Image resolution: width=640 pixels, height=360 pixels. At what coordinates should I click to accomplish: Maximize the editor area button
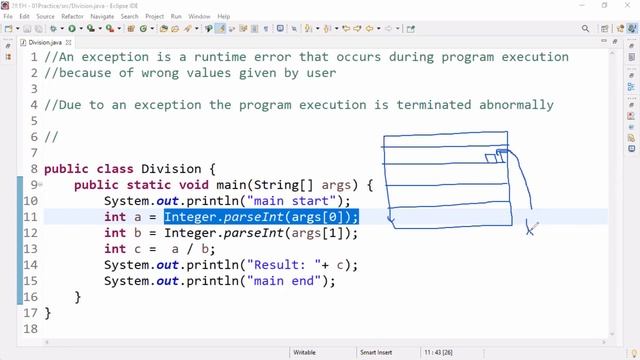(x=615, y=41)
